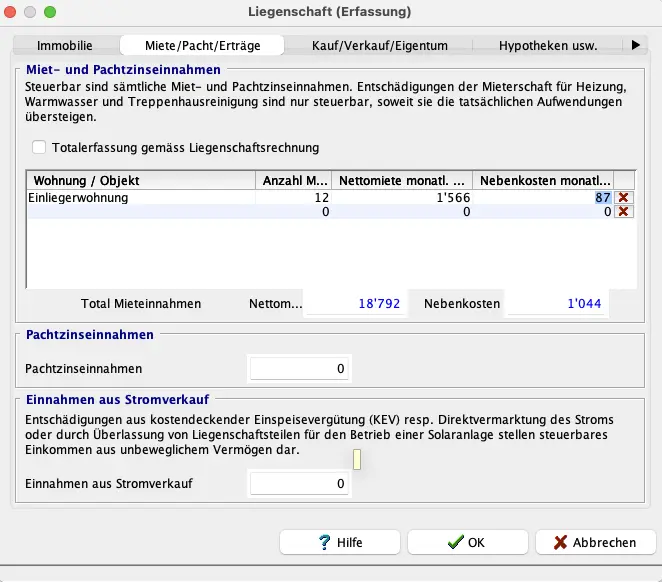Select the Miete/Pacht/Erträge tab

[x=201, y=45]
